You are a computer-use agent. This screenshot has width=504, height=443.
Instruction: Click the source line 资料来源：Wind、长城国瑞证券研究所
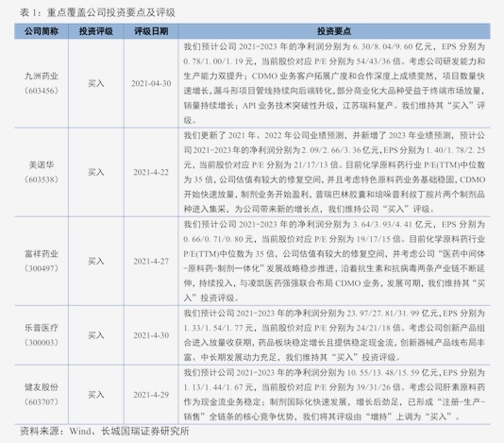tap(105, 431)
